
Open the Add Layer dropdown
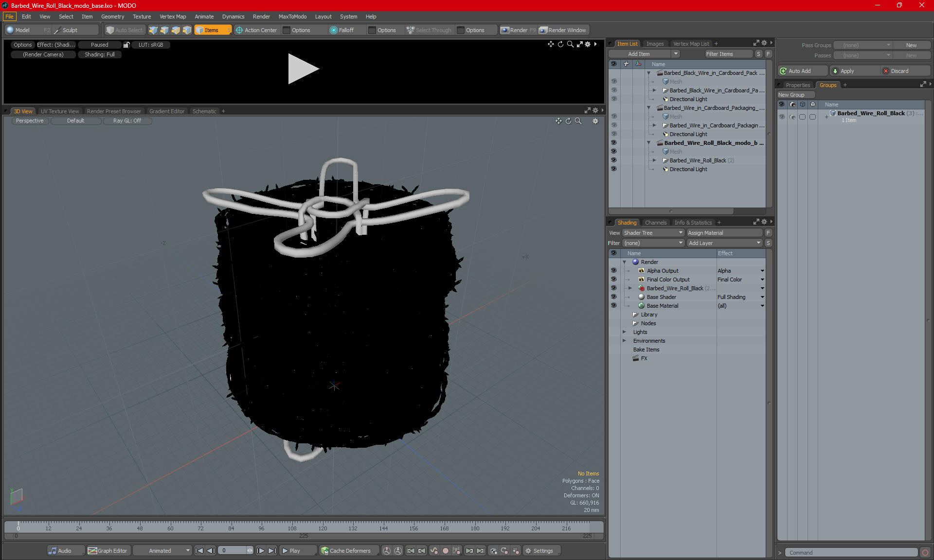(x=724, y=243)
